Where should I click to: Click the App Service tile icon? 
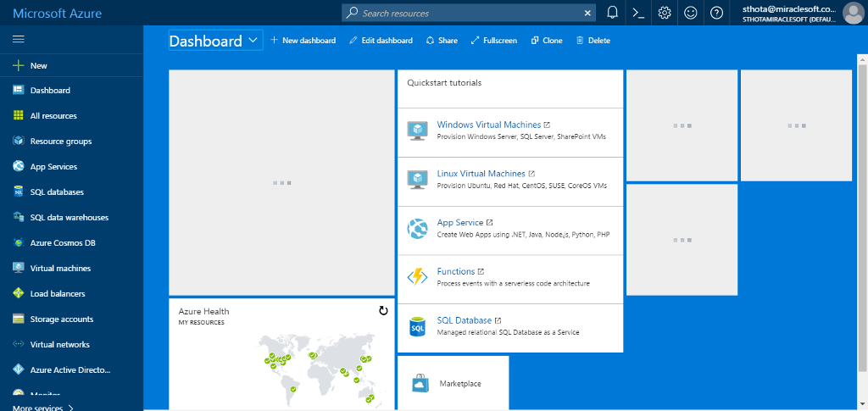click(x=417, y=229)
